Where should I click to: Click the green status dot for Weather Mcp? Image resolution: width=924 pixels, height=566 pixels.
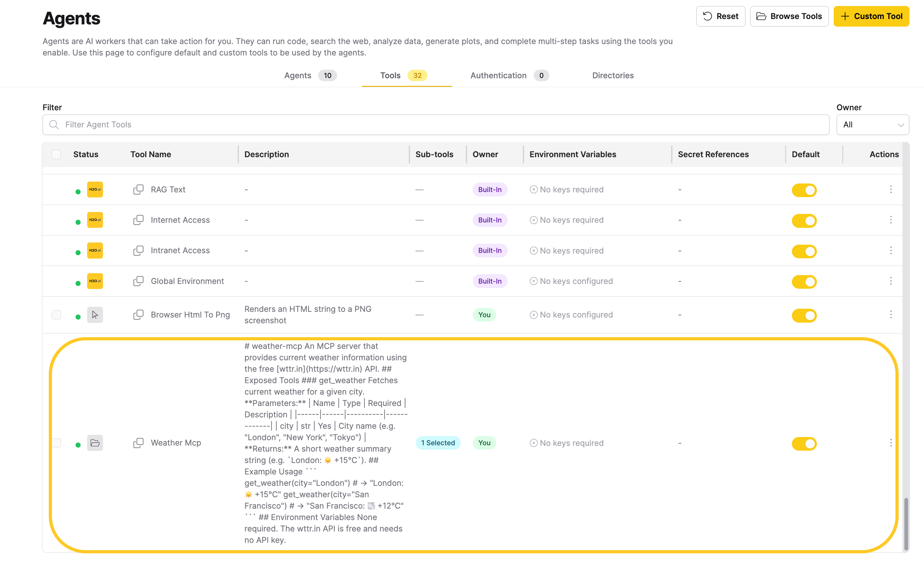(78, 445)
